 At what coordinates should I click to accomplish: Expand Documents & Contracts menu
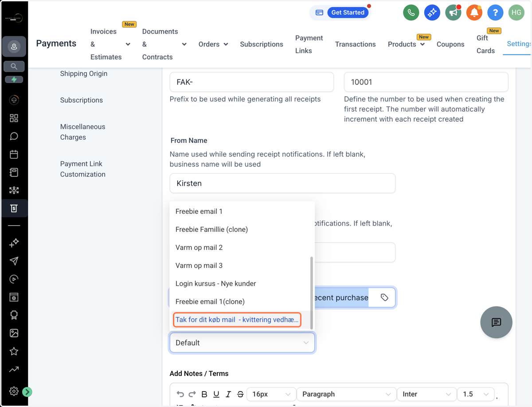click(164, 44)
